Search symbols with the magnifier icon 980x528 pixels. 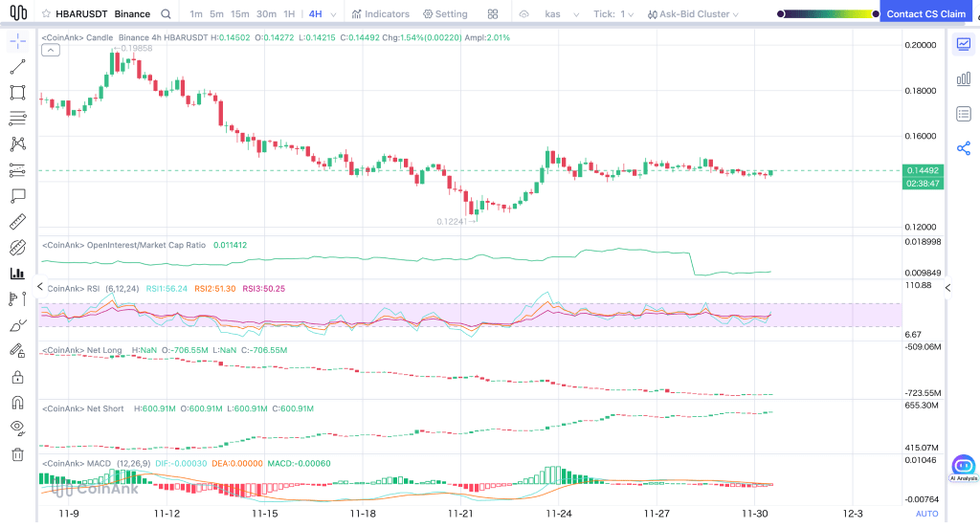pyautogui.click(x=166, y=13)
